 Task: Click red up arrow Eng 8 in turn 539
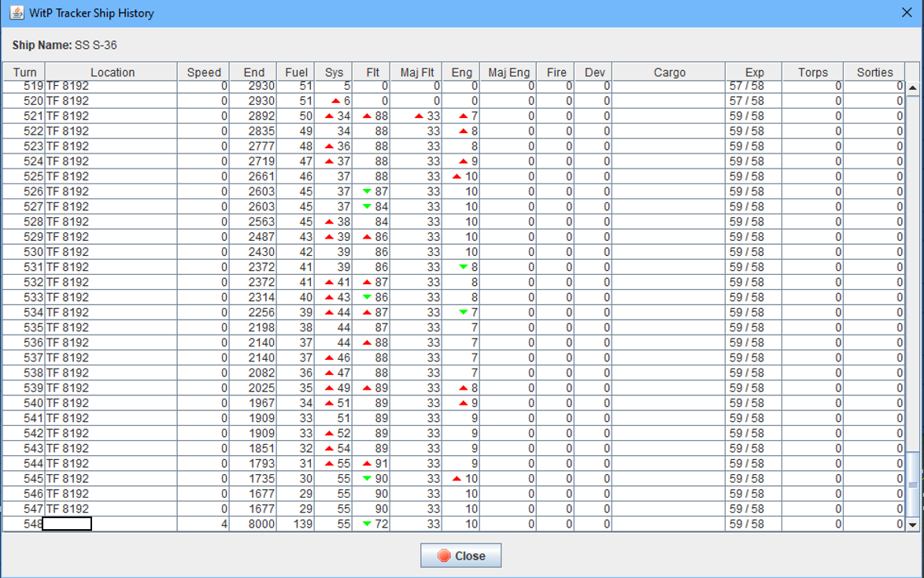463,388
